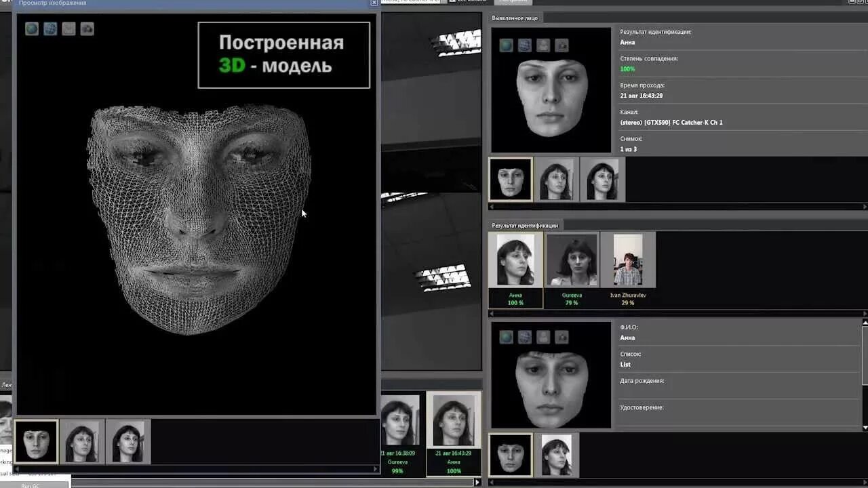868x488 pixels.
Task: Open the depth map view icon
Action: [x=68, y=28]
